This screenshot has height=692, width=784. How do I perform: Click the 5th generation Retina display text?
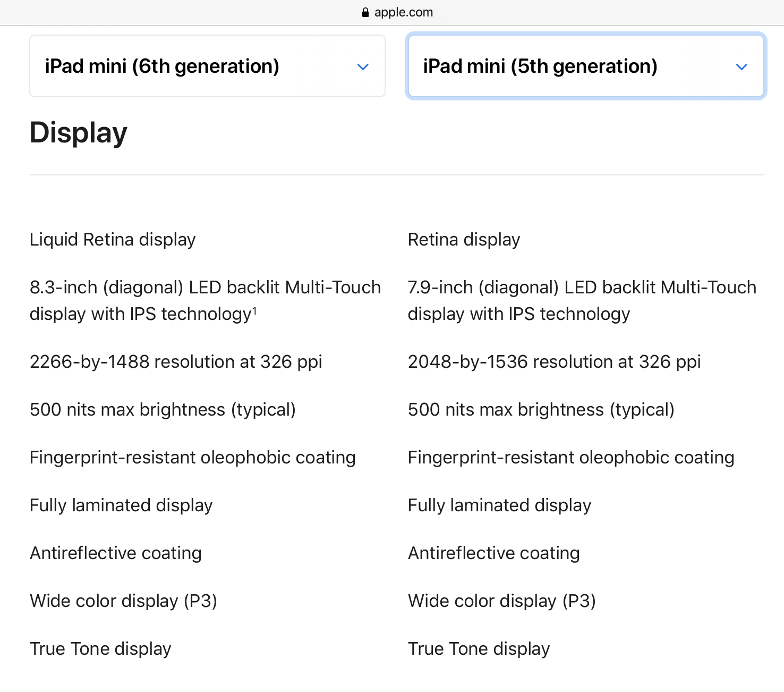point(464,240)
